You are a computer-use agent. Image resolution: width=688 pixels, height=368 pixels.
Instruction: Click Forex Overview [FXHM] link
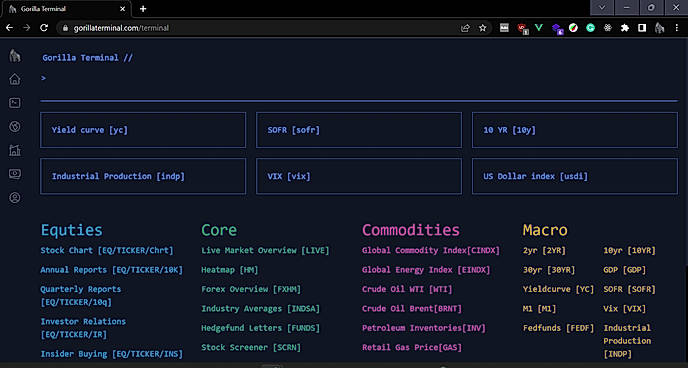251,289
